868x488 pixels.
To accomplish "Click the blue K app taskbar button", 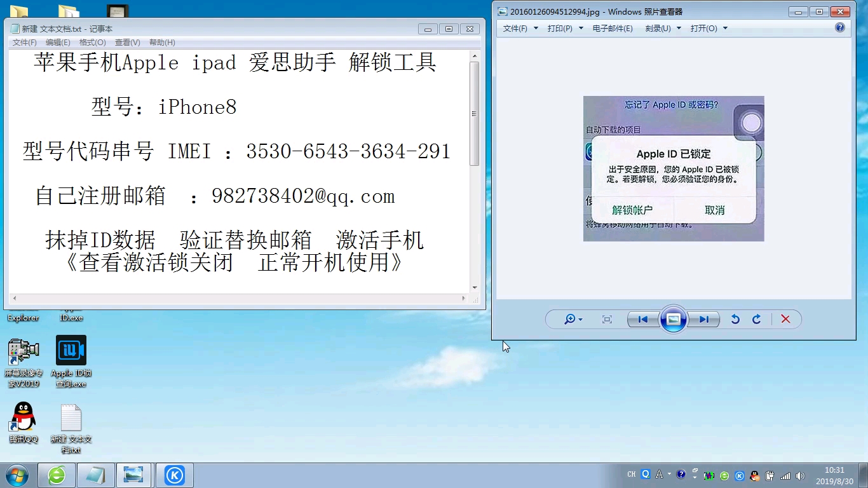I will pos(175,475).
